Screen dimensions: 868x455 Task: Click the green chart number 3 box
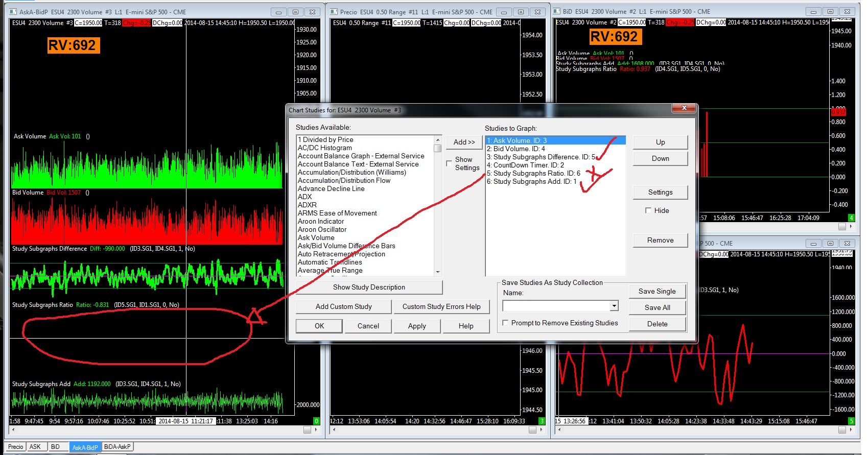pyautogui.click(x=542, y=421)
